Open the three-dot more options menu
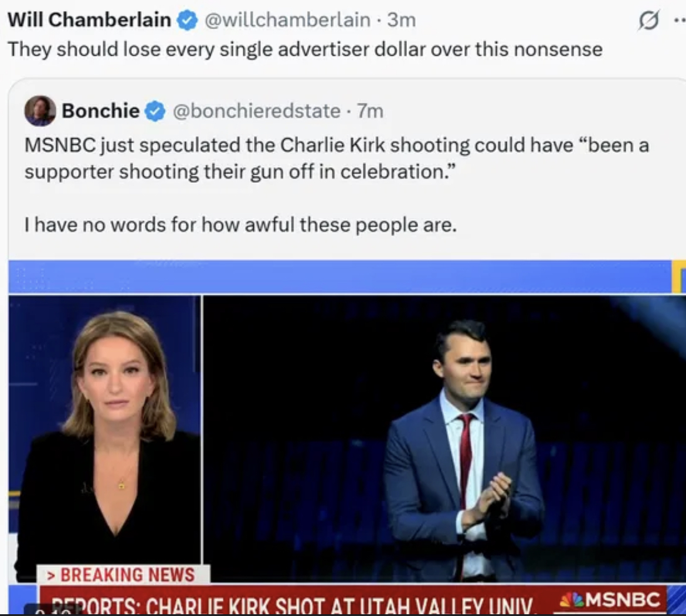This screenshot has height=616, width=686. [x=679, y=19]
